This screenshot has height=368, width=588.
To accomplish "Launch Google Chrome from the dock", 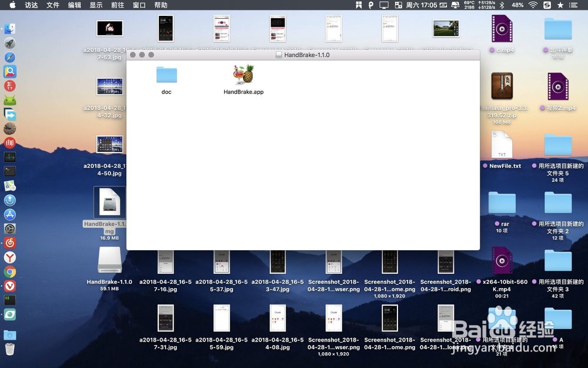I will coord(10,271).
